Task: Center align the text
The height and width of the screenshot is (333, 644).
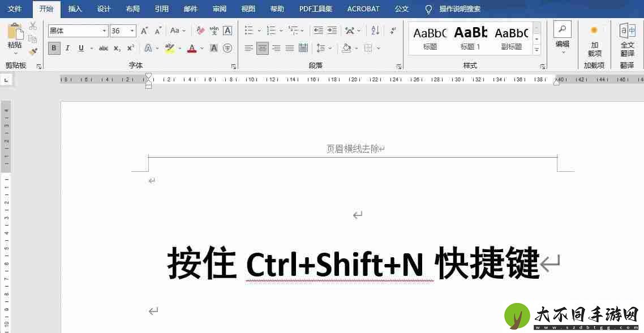Action: coord(263,49)
